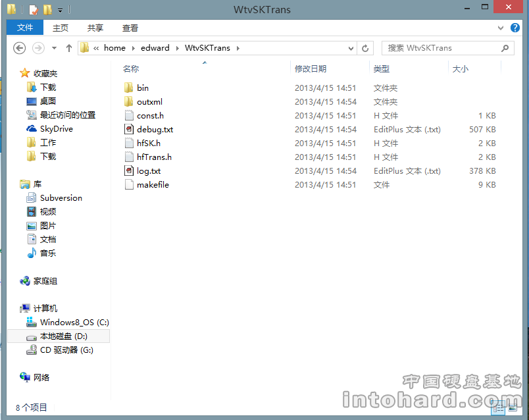Select the makefile file icon
529x420 pixels.
tap(129, 185)
